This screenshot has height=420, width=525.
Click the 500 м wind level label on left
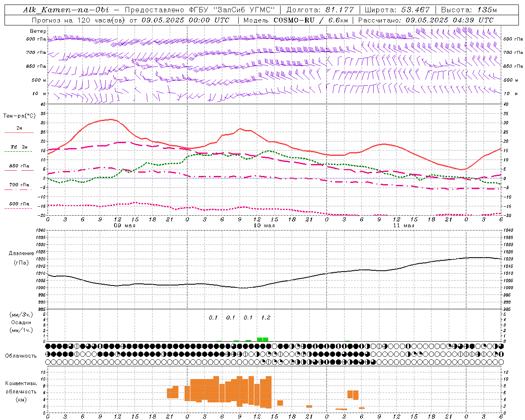pos(39,80)
